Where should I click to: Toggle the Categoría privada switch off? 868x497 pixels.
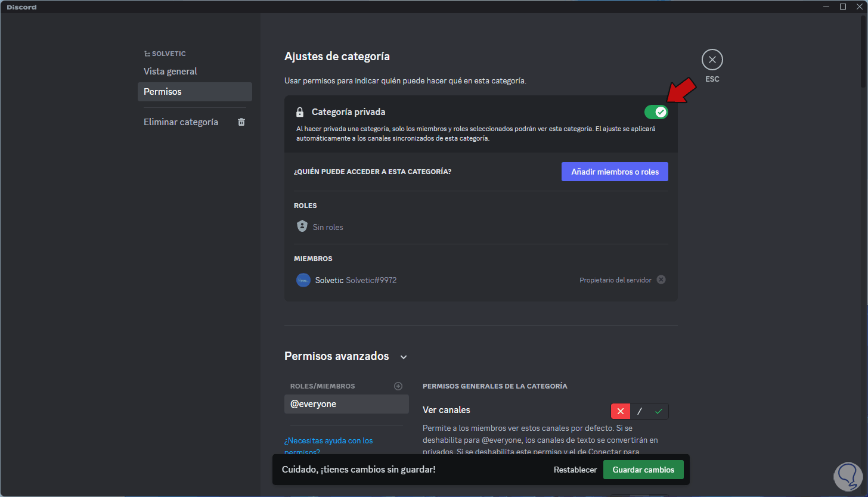(656, 112)
